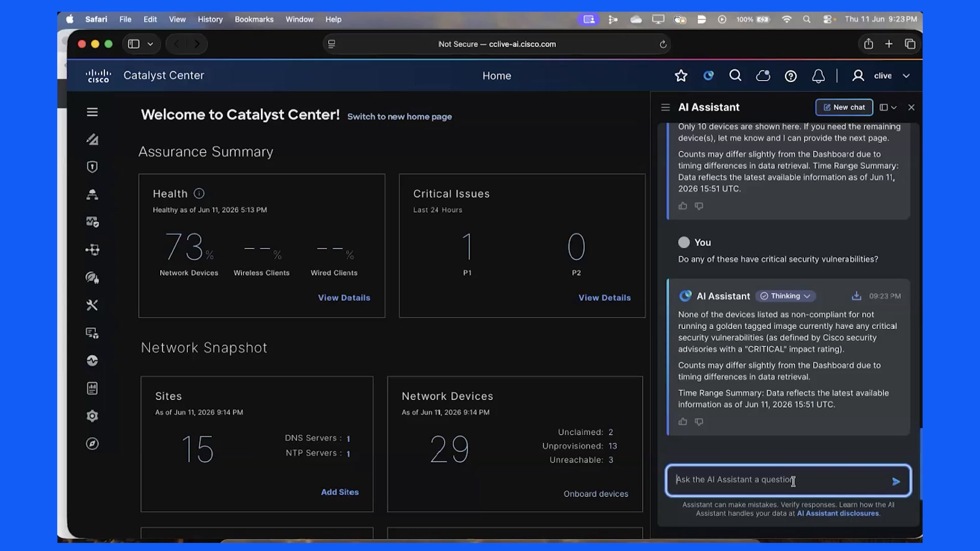Open the Window menu in the menu bar
This screenshot has width=980, height=551.
299,19
